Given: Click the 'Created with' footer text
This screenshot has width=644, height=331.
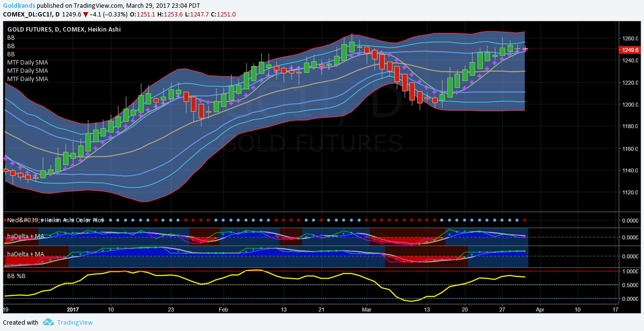Looking at the screenshot, I should click(20, 322).
